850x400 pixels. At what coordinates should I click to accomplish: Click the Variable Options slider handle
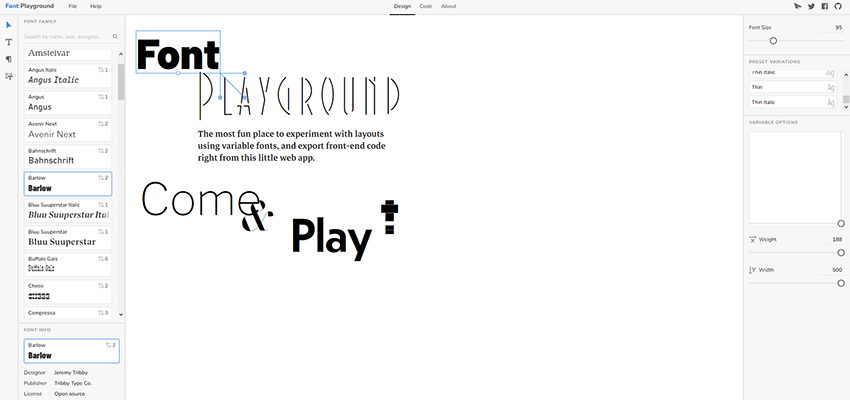(x=841, y=223)
